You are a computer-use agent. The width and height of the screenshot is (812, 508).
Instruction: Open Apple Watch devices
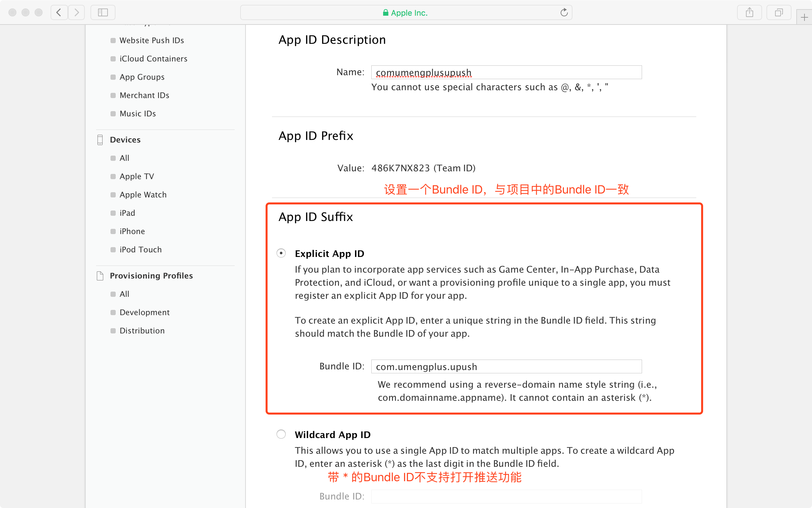pyautogui.click(x=143, y=195)
